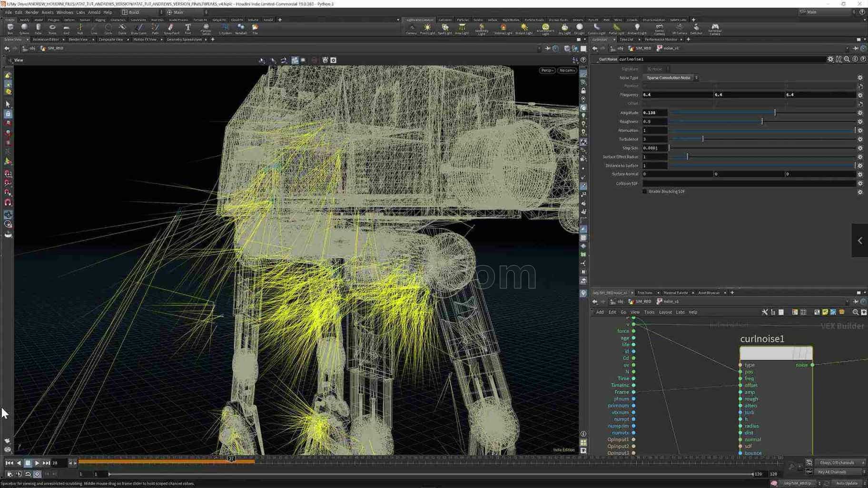Adjust the Roughness slider
868x488 pixels.
[x=762, y=121]
